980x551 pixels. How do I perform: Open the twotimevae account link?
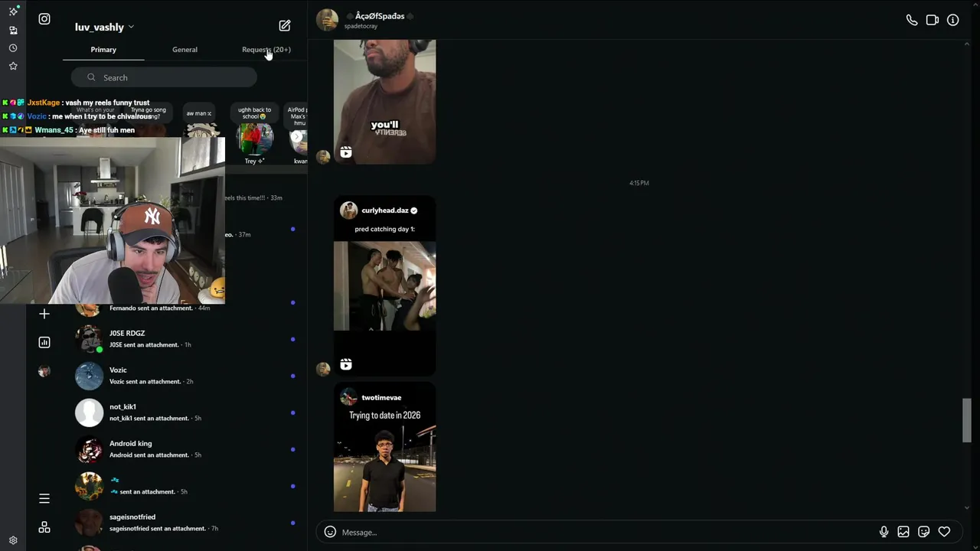tap(381, 398)
